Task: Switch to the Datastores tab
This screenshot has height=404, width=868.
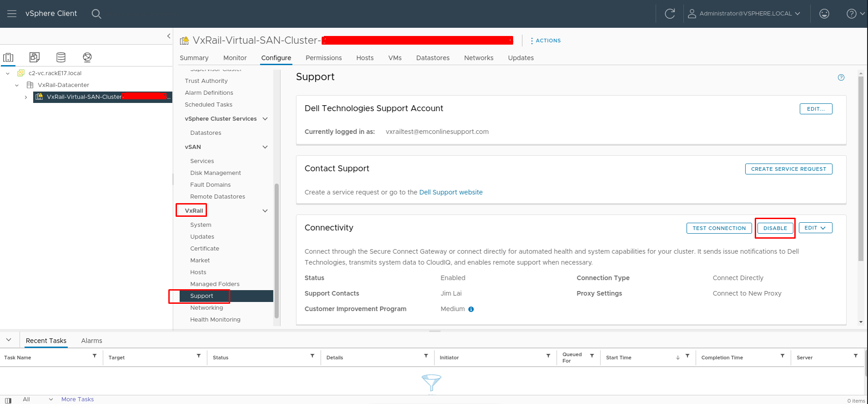Action: pos(433,58)
